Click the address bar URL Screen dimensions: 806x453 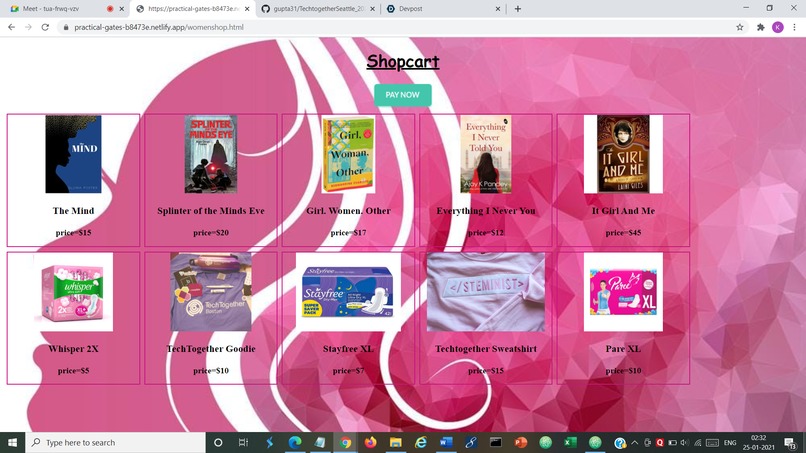point(159,27)
